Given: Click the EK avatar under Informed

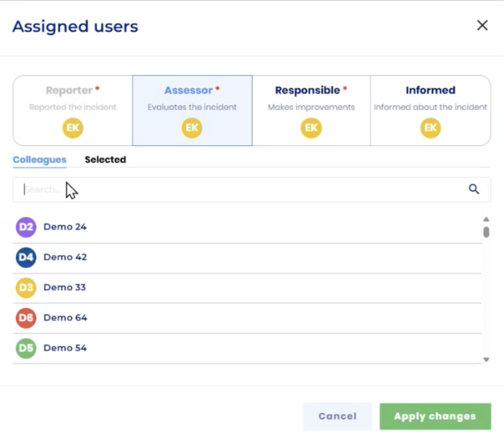Looking at the screenshot, I should click(430, 128).
